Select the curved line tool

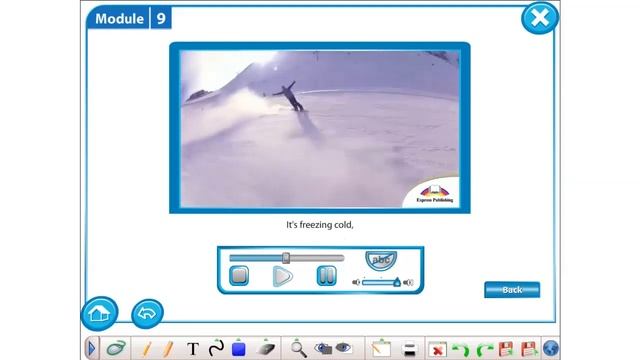coord(216,348)
